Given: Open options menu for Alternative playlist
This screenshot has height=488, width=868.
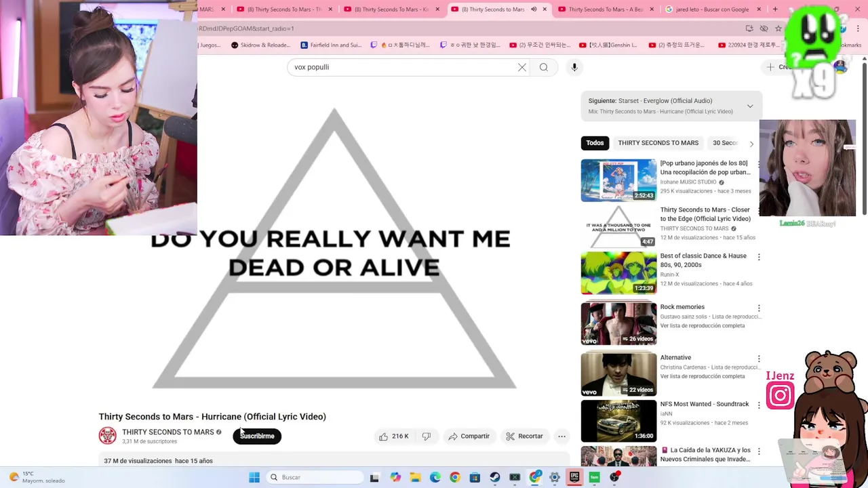Looking at the screenshot, I should click(x=759, y=359).
